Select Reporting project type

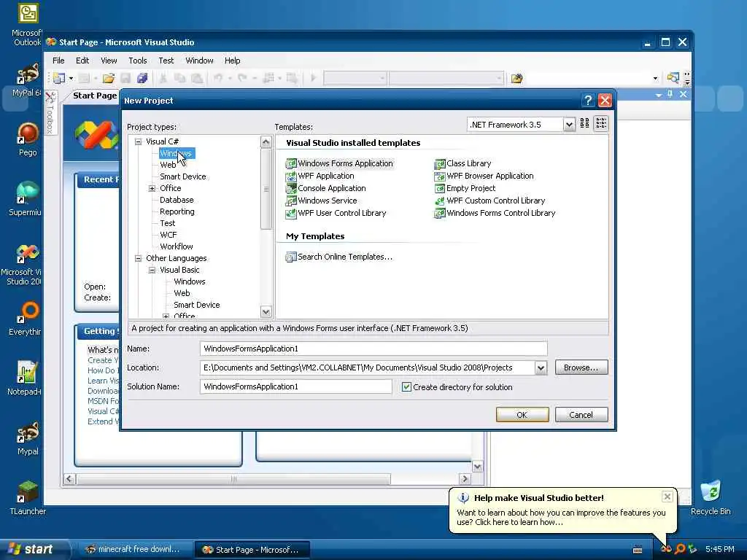[x=177, y=211]
